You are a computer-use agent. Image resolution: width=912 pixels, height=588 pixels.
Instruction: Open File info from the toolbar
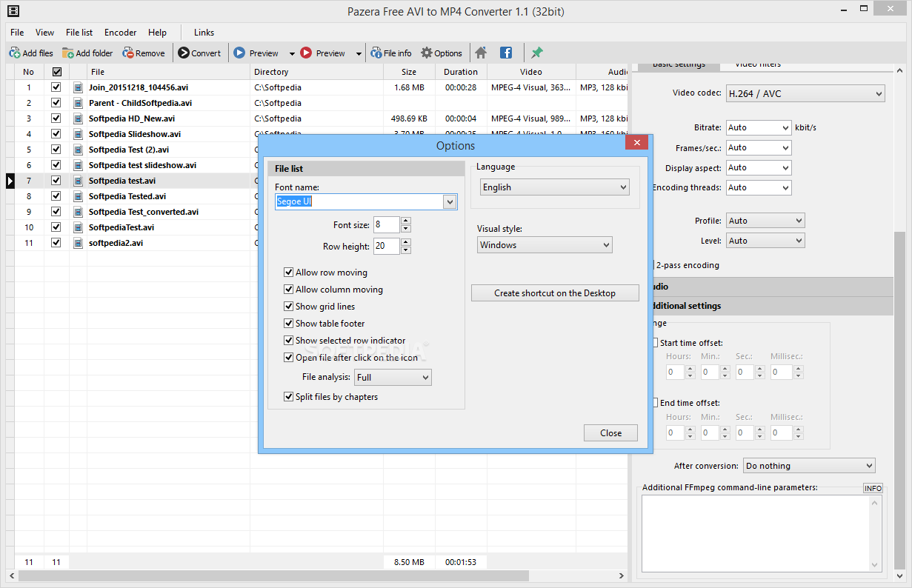point(376,53)
